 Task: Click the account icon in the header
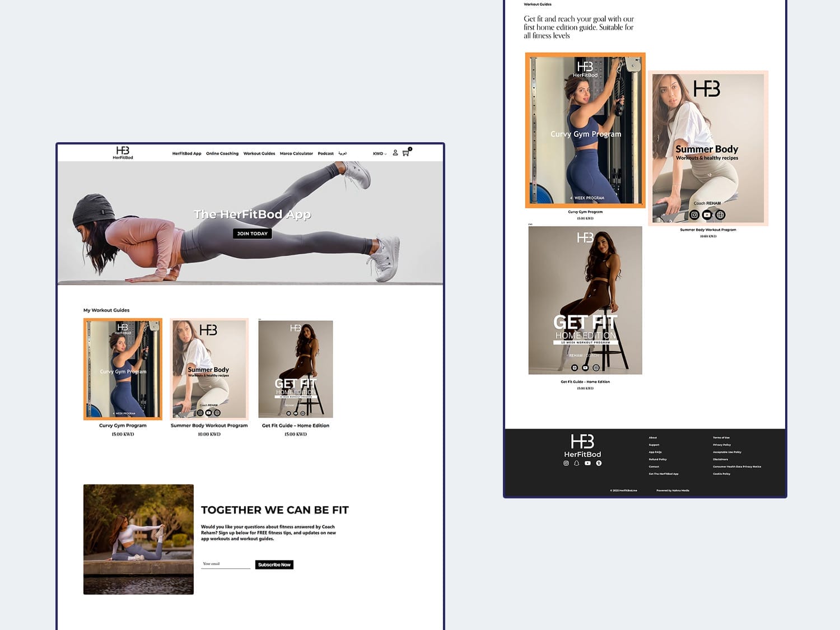tap(395, 153)
